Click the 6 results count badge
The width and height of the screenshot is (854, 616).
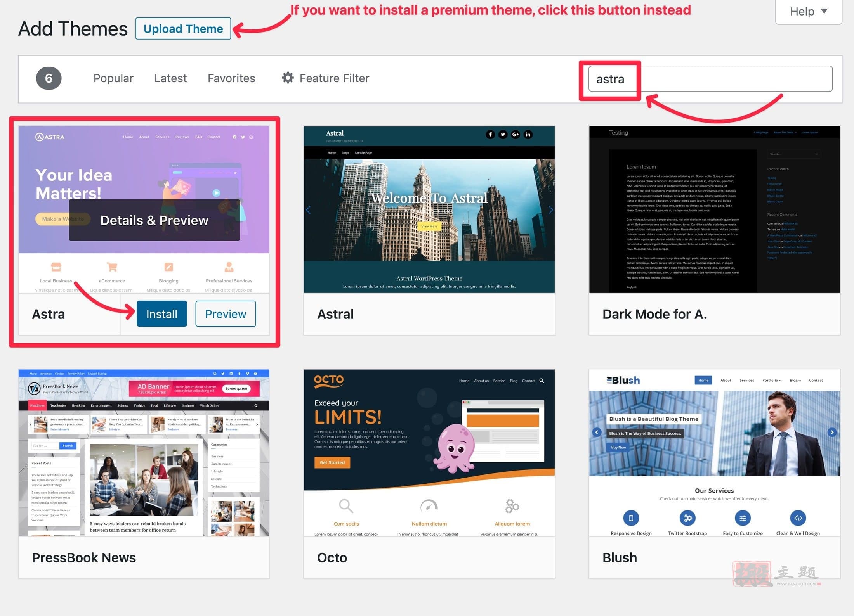click(x=49, y=78)
